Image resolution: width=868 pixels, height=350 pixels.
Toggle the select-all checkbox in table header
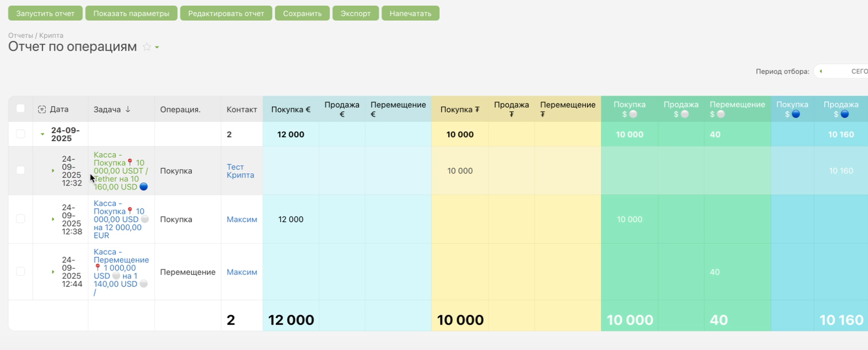tap(21, 109)
